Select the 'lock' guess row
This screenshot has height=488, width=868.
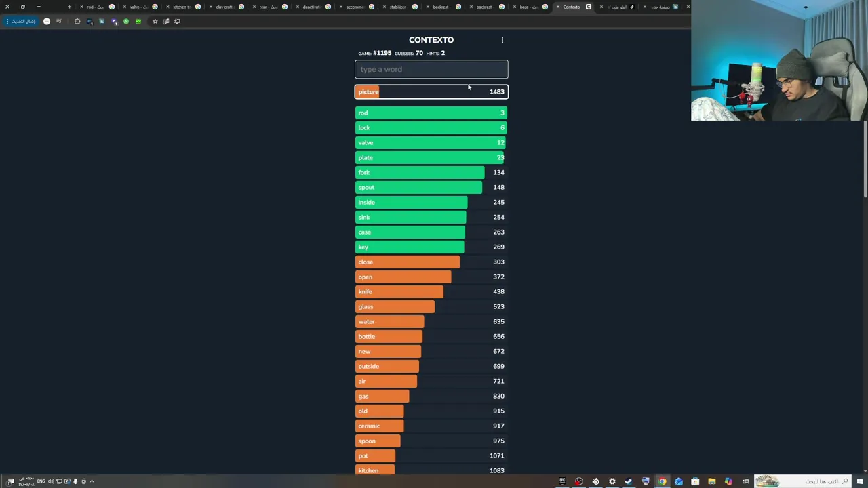click(x=431, y=127)
